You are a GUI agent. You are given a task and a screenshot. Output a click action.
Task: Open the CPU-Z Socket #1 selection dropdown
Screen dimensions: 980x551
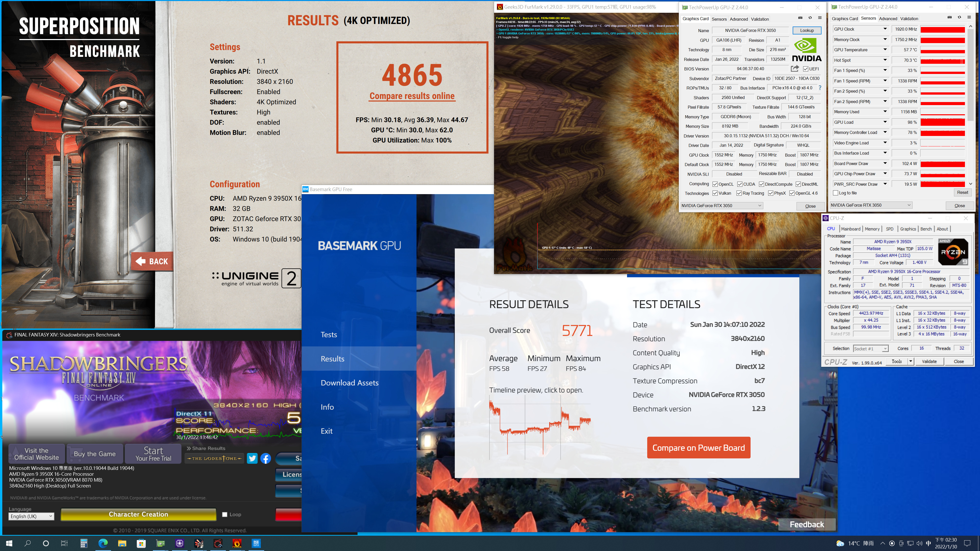pos(871,348)
